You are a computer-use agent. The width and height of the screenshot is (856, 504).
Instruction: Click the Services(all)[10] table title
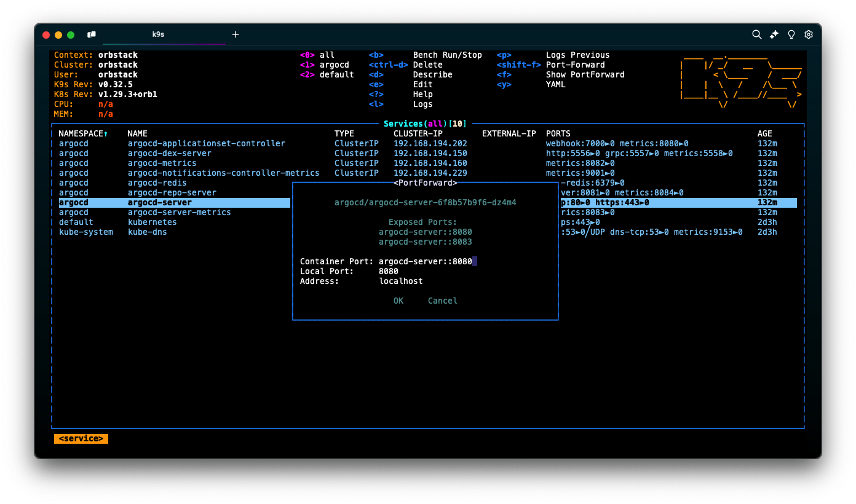[426, 124]
